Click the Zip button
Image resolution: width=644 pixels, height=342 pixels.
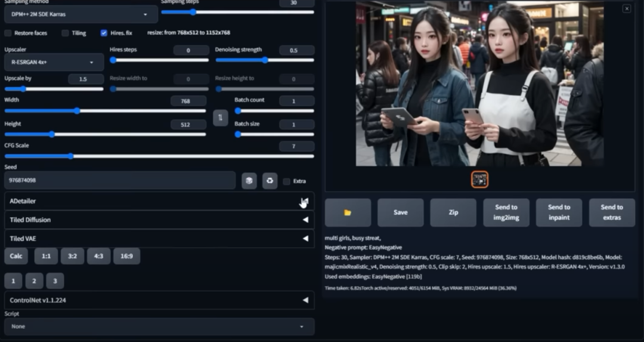(x=453, y=212)
